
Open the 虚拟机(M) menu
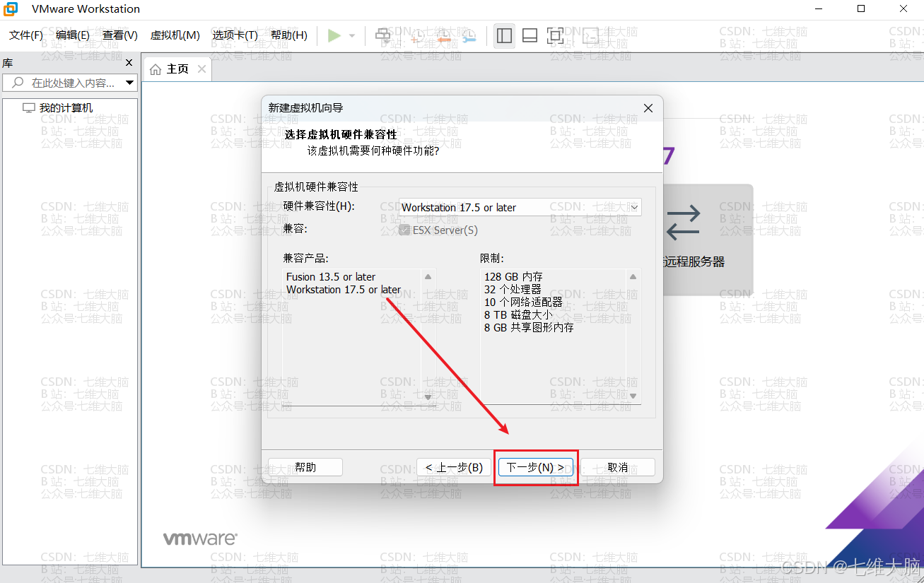point(175,35)
